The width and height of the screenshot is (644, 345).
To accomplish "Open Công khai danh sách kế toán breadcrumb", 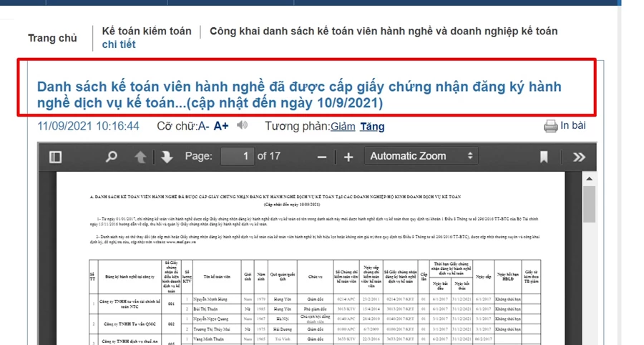I will pyautogui.click(x=384, y=31).
